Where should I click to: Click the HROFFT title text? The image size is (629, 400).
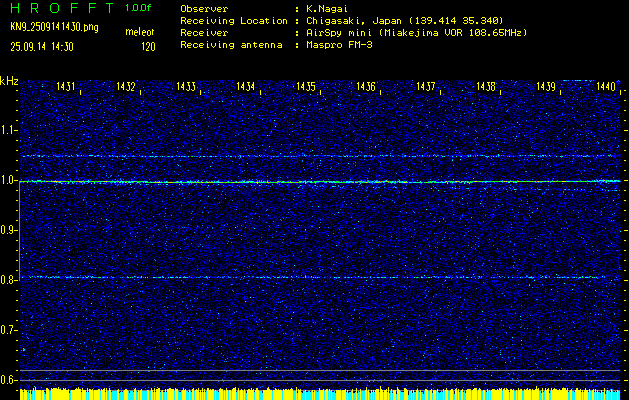click(62, 8)
